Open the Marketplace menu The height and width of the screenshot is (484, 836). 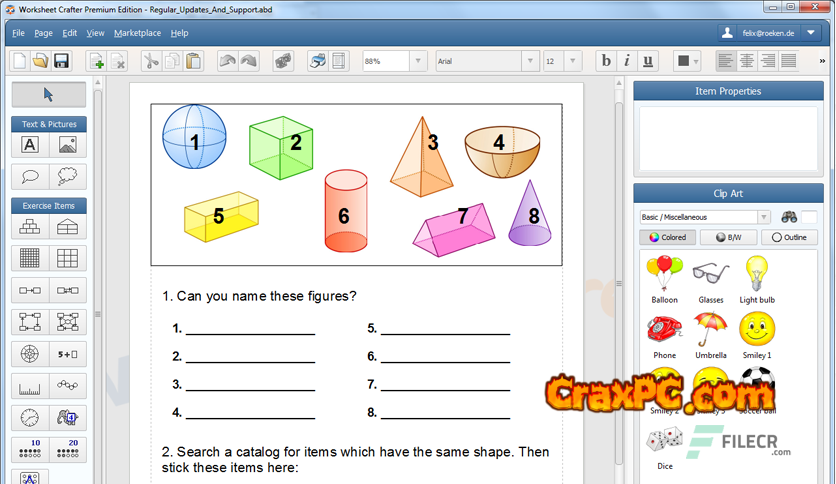coord(137,33)
